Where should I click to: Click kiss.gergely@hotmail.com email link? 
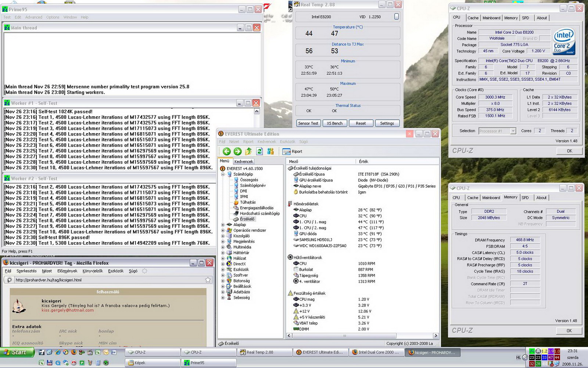(68, 310)
